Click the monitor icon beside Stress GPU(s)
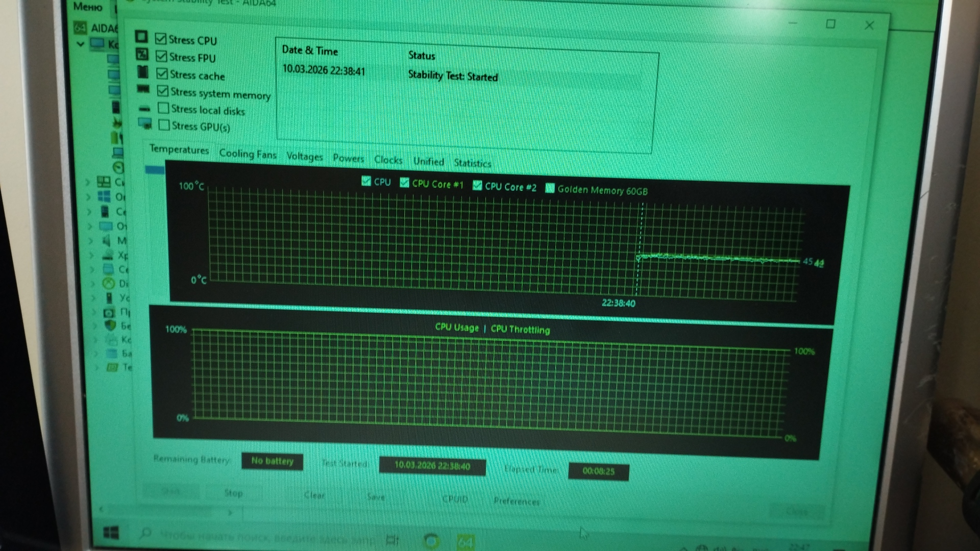Viewport: 980px width, 551px height. [145, 123]
